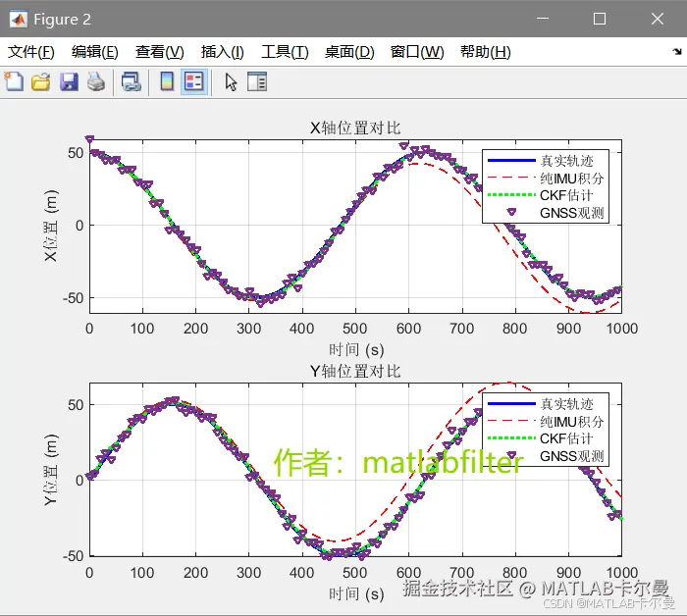This screenshot has height=616, width=687.
Task: Click 纯IMU积分 in the lower plot legend
Action: coord(572,421)
